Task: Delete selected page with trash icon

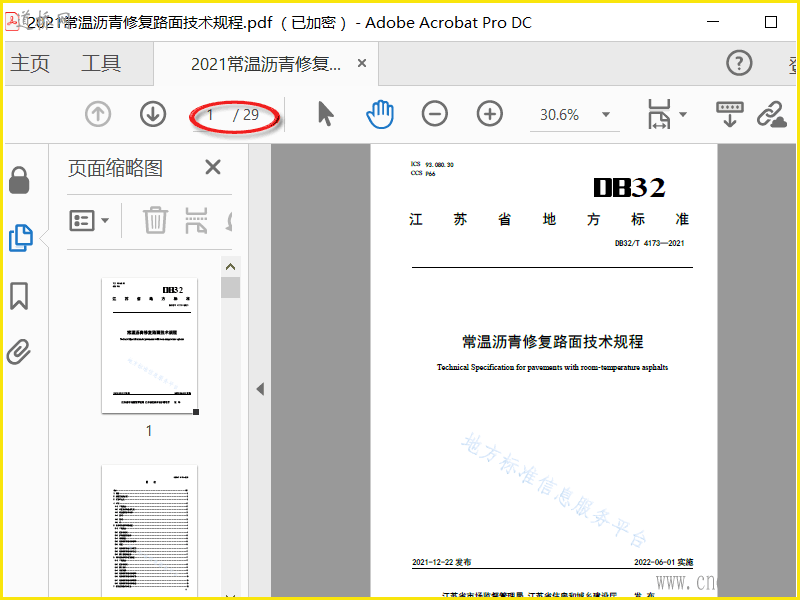Action: pyautogui.click(x=155, y=220)
